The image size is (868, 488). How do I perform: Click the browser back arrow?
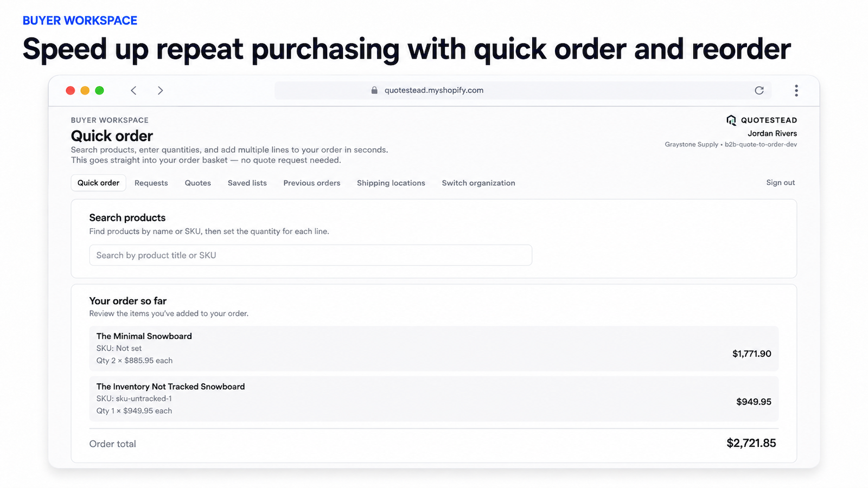[133, 91]
